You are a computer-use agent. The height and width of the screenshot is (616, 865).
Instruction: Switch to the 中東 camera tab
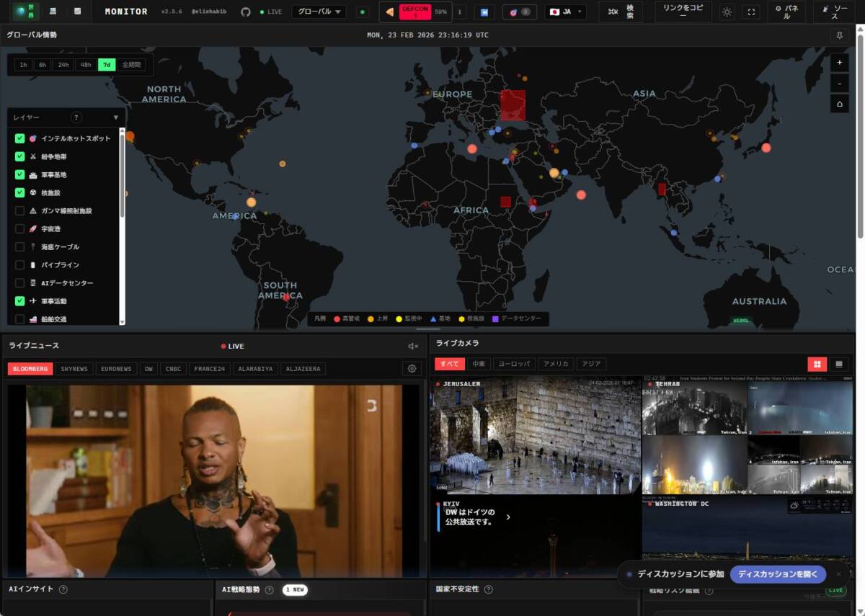pos(479,363)
